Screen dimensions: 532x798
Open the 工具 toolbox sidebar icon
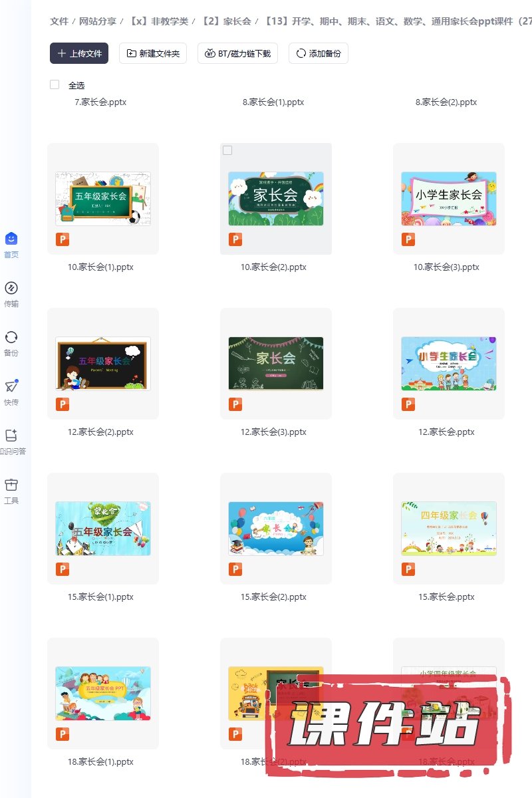pos(11,485)
